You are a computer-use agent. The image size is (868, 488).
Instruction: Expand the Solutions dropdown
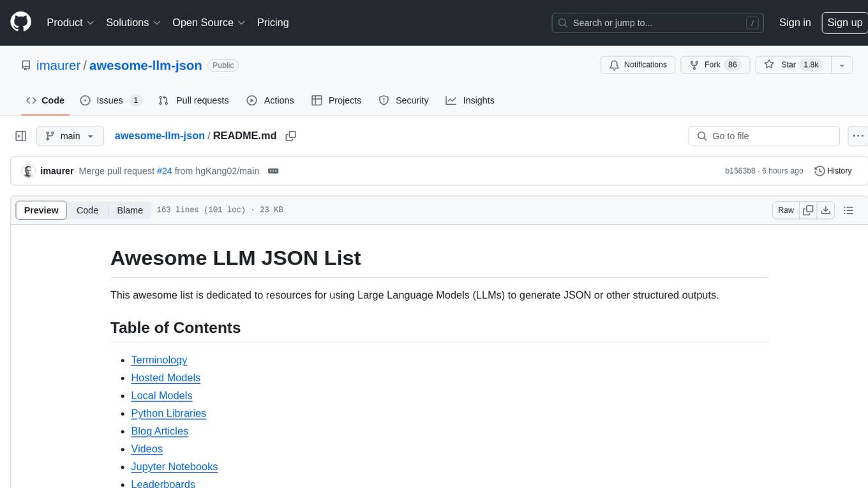pos(133,22)
